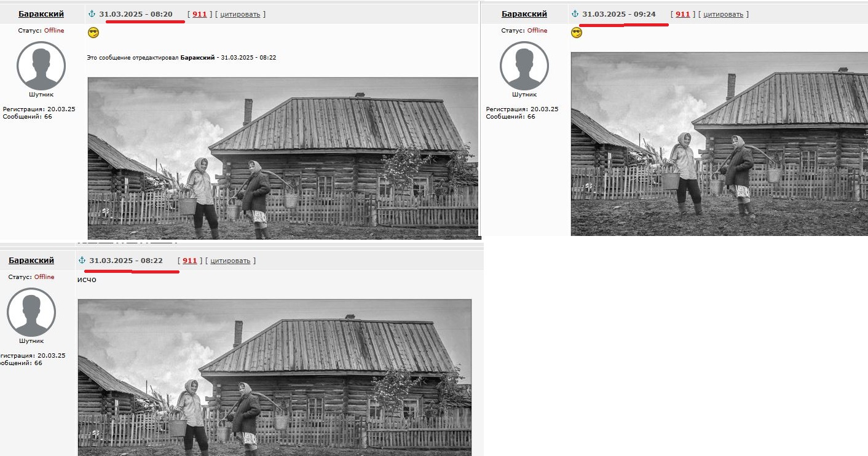Open the Баракский profile from the 08:20 post
This screenshot has height=456, width=868.
[41, 14]
